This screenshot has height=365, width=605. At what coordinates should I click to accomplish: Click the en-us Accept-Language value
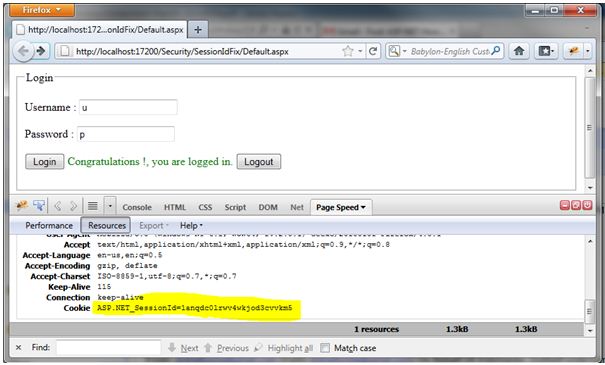point(130,255)
